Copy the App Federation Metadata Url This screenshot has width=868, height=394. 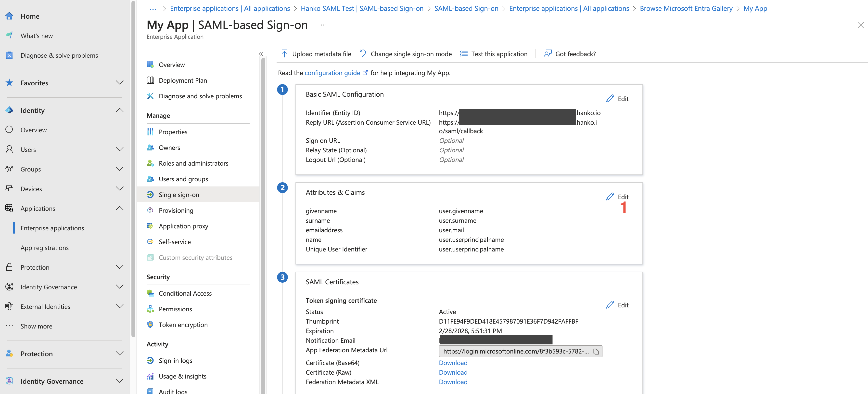pyautogui.click(x=596, y=352)
